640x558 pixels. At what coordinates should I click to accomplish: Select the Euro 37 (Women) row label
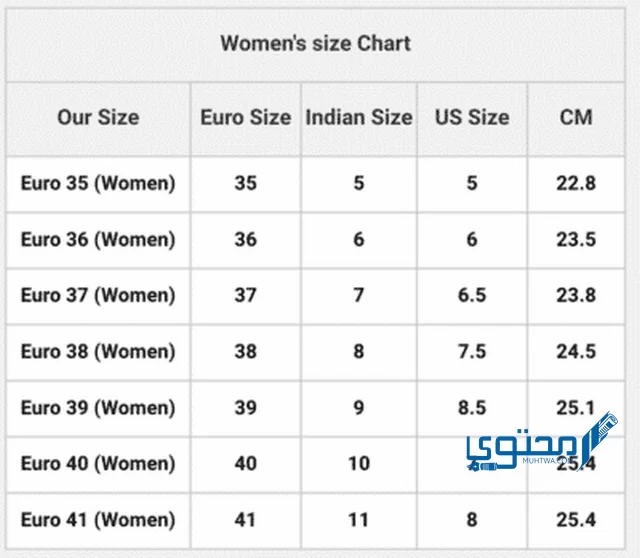pyautogui.click(x=98, y=296)
